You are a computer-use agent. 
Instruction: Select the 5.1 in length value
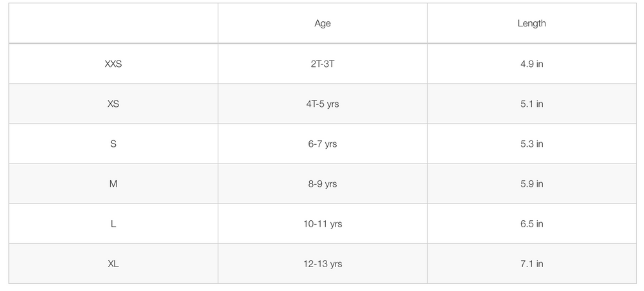[531, 104]
